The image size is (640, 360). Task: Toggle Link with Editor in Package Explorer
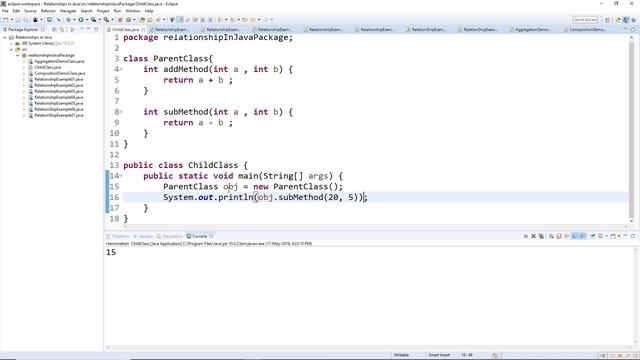coord(62,29)
